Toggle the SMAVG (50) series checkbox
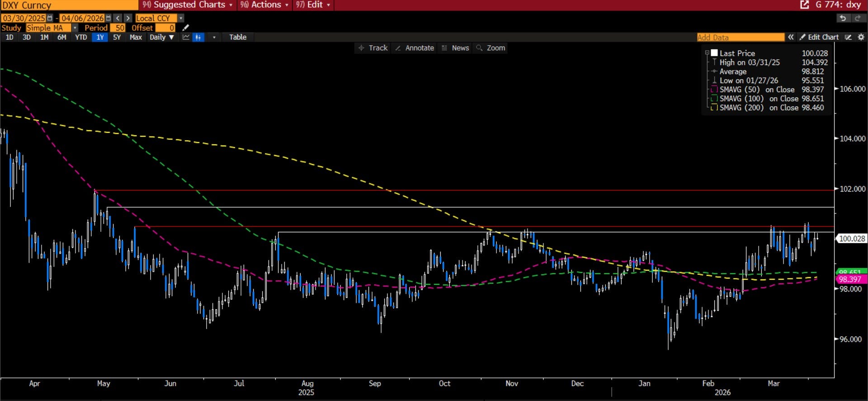Image resolution: width=868 pixels, height=401 pixels. click(714, 90)
